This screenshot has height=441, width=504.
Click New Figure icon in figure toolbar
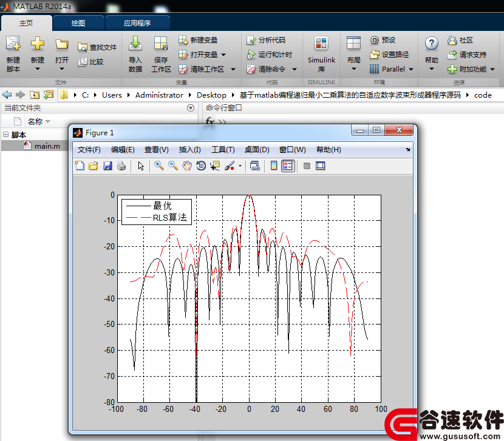(80, 166)
